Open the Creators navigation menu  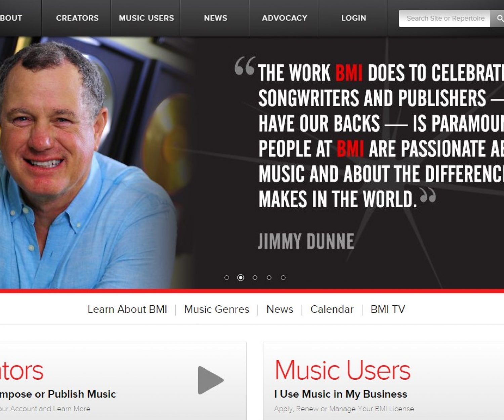point(77,18)
